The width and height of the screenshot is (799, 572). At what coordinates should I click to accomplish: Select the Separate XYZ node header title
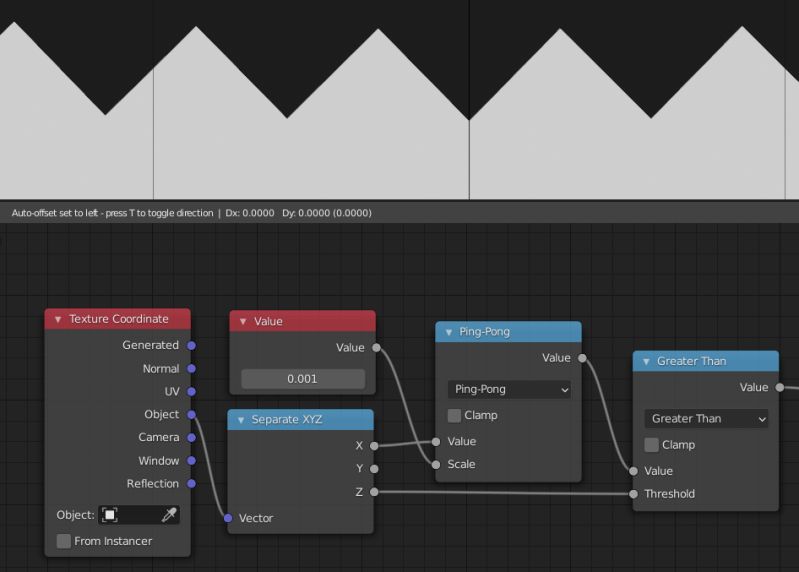[286, 420]
